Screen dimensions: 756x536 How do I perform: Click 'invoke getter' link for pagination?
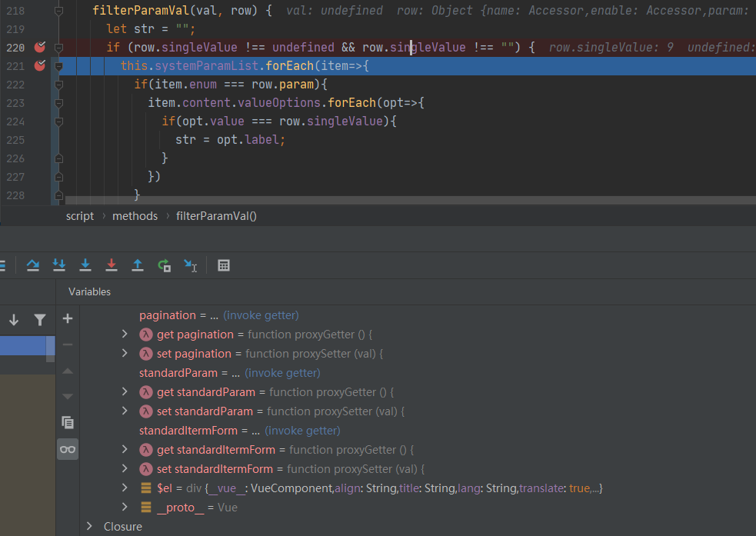[261, 315]
